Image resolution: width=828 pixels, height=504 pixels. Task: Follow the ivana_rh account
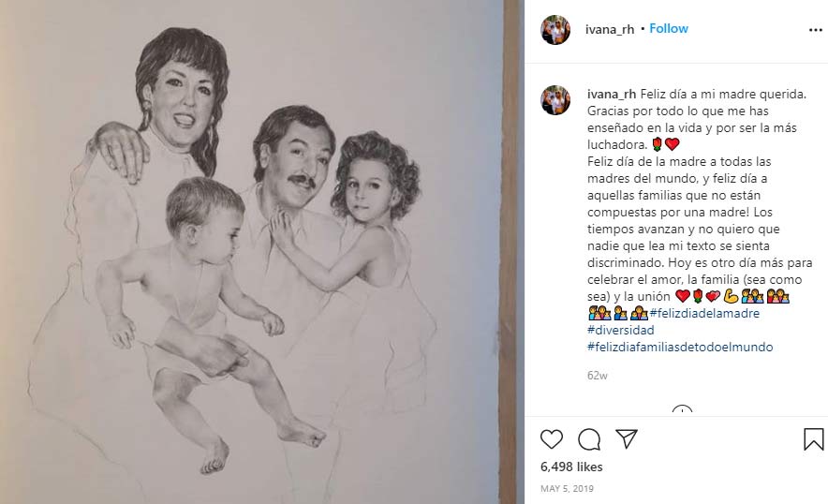click(x=669, y=29)
